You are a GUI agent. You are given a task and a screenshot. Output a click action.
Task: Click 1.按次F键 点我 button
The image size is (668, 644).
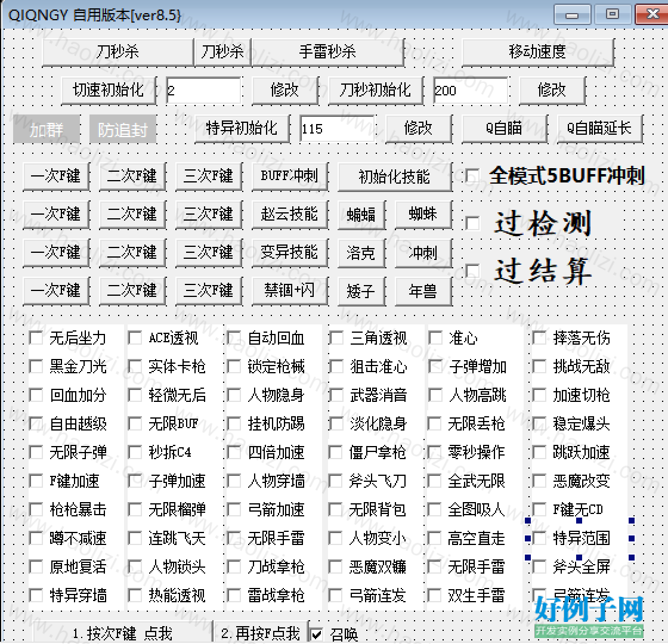[123, 632]
